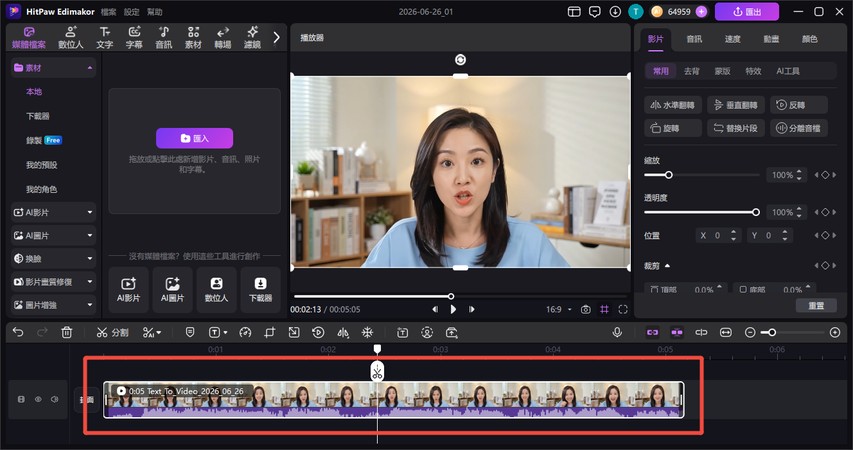Open the feedback message icon in title bar
The image size is (853, 450).
595,11
